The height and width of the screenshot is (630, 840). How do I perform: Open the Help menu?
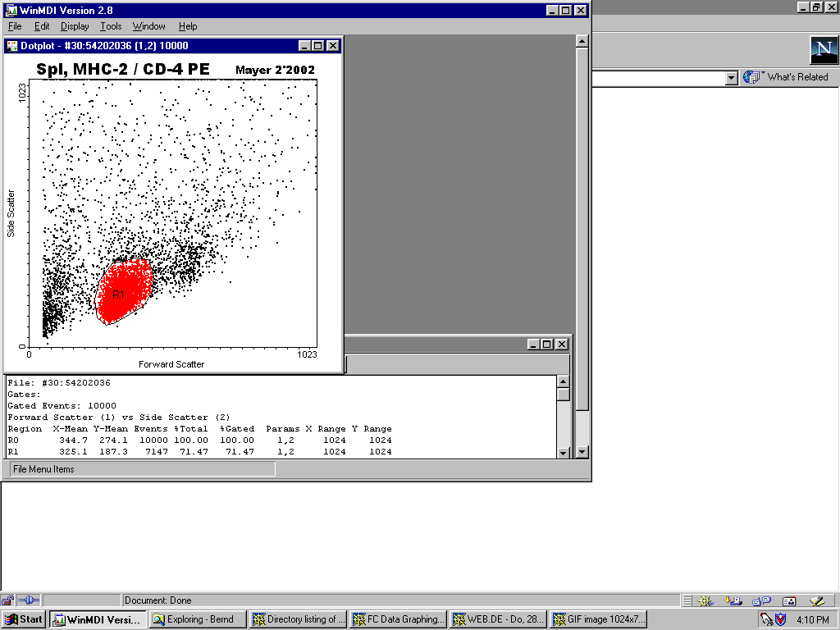pos(188,26)
